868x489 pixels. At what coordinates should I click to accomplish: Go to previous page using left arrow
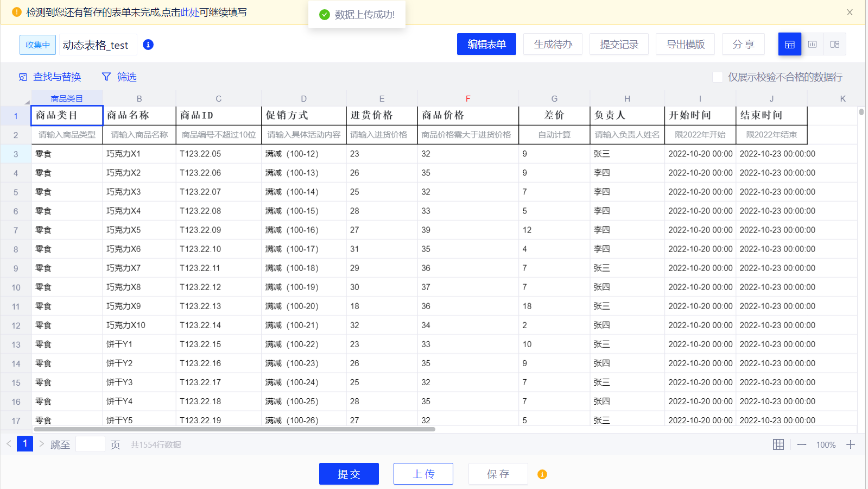[x=9, y=444]
